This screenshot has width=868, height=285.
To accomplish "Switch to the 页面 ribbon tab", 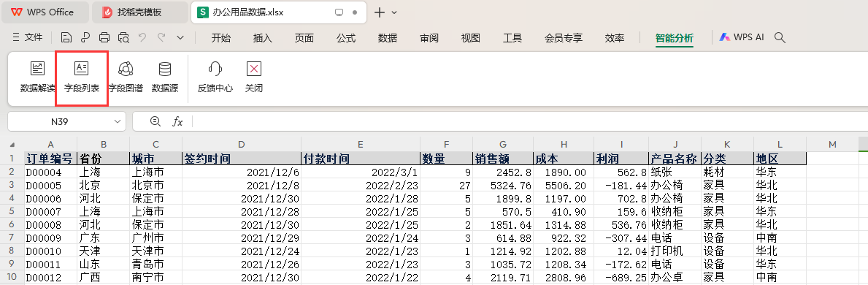I will tap(304, 38).
